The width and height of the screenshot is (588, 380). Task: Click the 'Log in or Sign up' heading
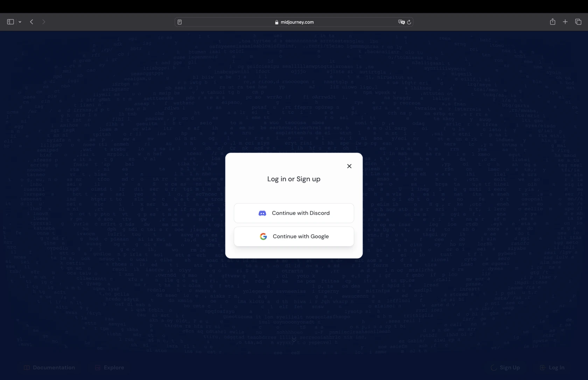294,179
